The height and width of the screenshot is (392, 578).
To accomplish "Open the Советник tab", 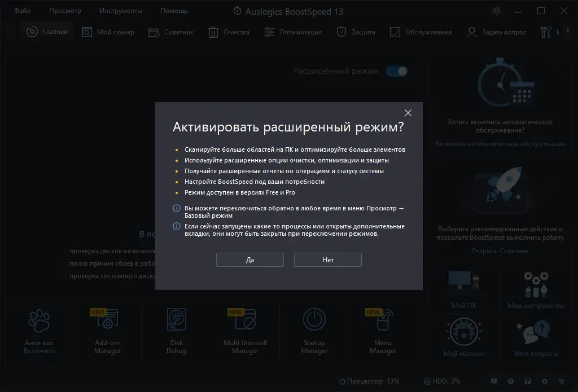I will coord(170,32).
